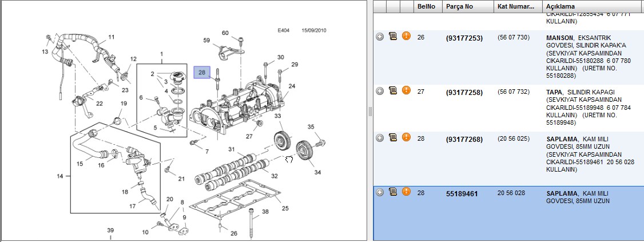Viewport: 644px width, 242px height.
Task: Click callout number 17 in diagram
Action: click(133, 206)
